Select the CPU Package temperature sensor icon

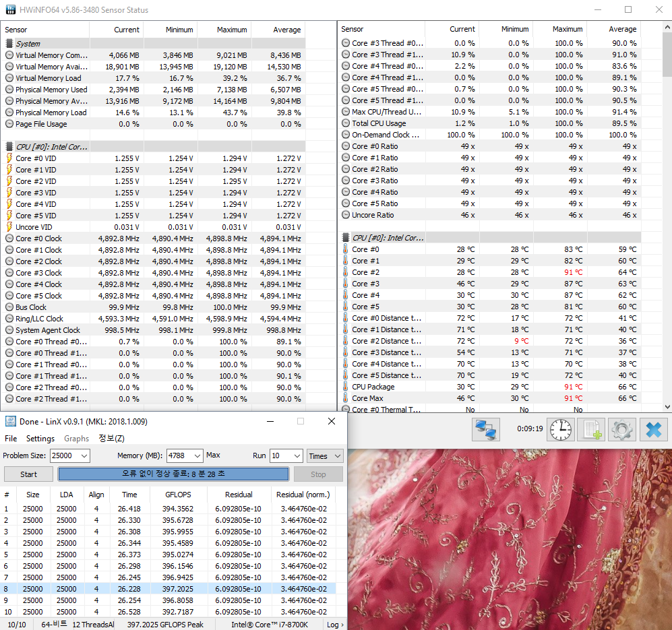[x=345, y=387]
